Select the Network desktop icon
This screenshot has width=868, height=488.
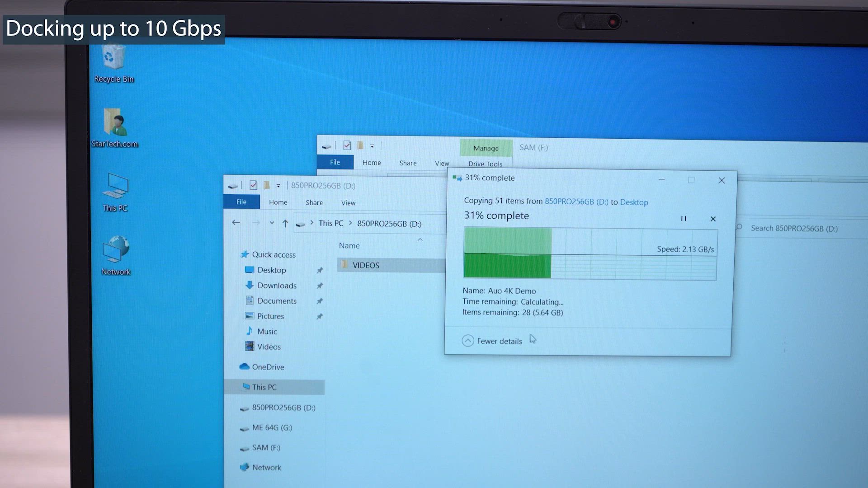[x=116, y=256]
